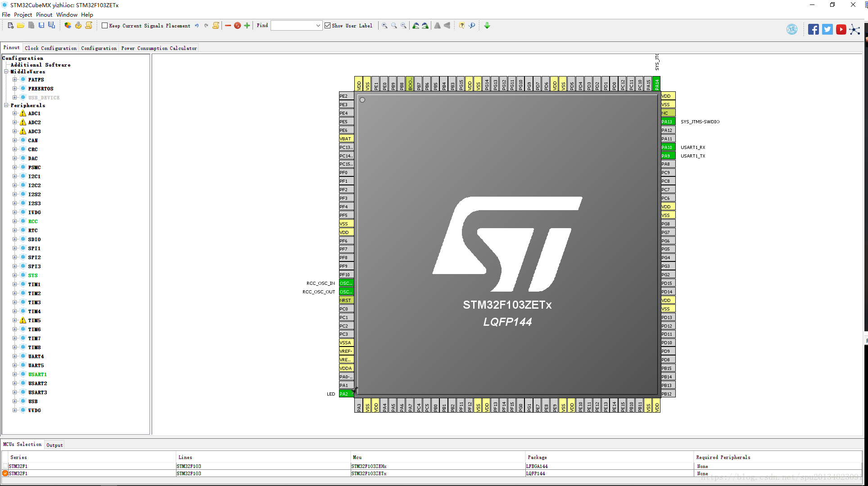Image resolution: width=868 pixels, height=486 pixels.
Task: Select USB in the peripherals tree
Action: [33, 401]
